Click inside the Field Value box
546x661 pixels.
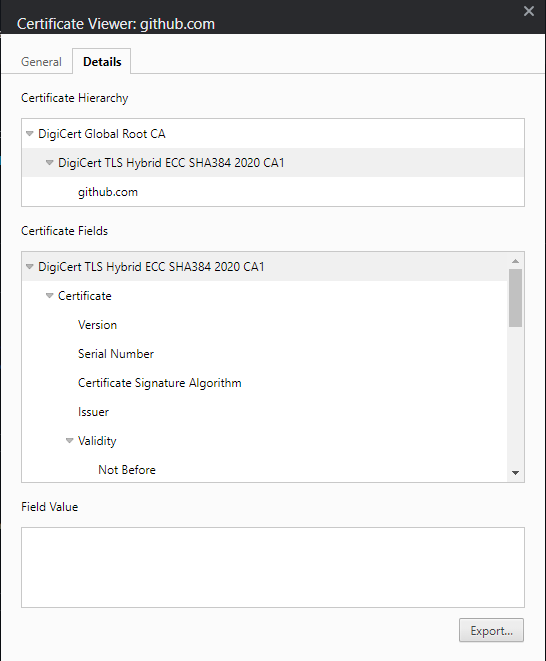(273, 567)
